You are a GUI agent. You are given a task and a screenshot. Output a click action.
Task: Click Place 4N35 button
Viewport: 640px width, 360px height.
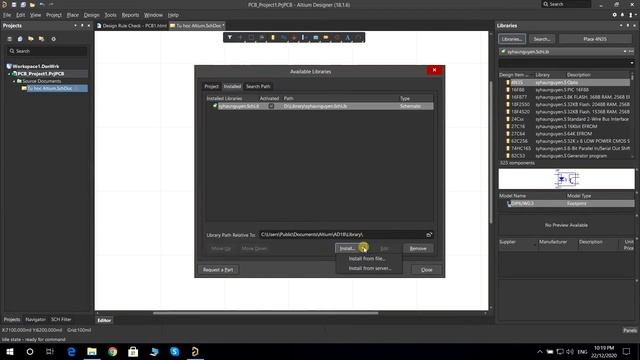595,39
